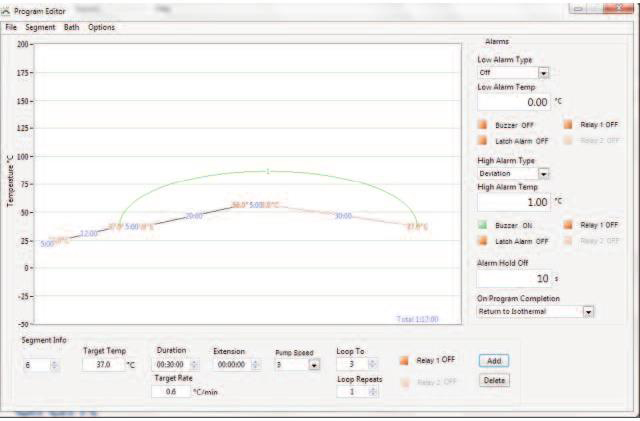Toggle the Low Alarm Buzzer indicator
This screenshot has width=640, height=421.
(483, 125)
